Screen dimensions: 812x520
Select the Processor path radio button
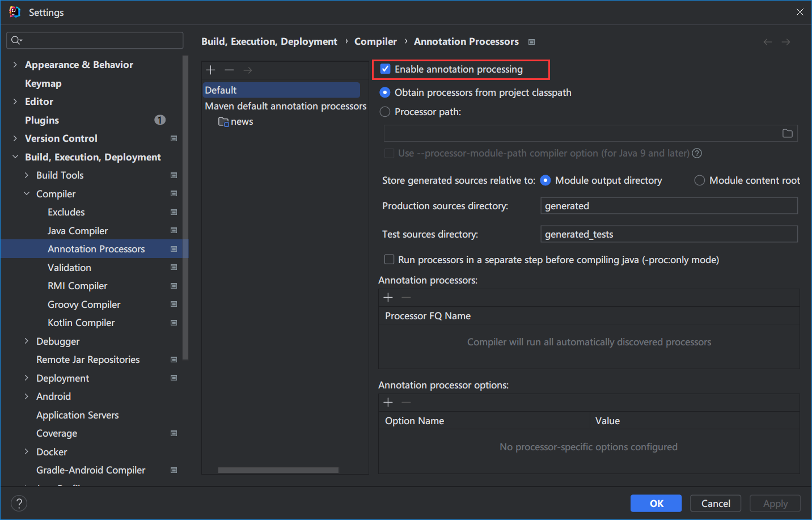coord(385,112)
